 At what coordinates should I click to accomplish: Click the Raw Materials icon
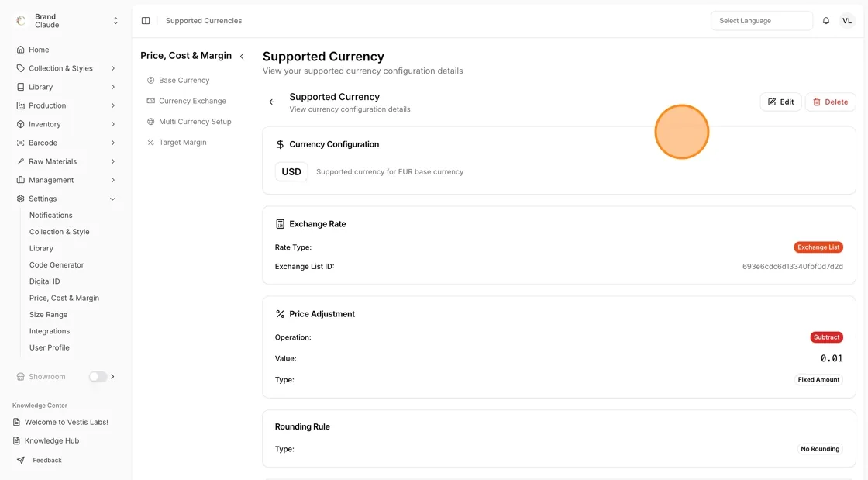pyautogui.click(x=20, y=161)
